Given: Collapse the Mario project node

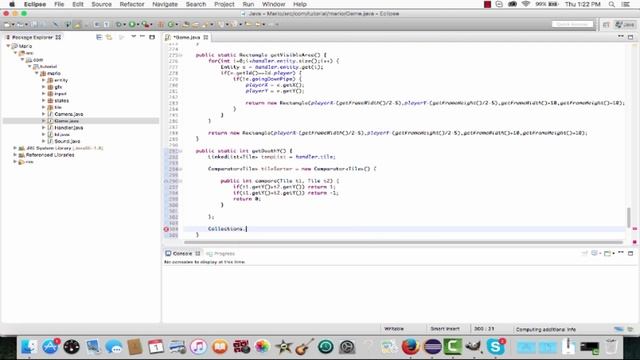Looking at the screenshot, I should [x=8, y=46].
